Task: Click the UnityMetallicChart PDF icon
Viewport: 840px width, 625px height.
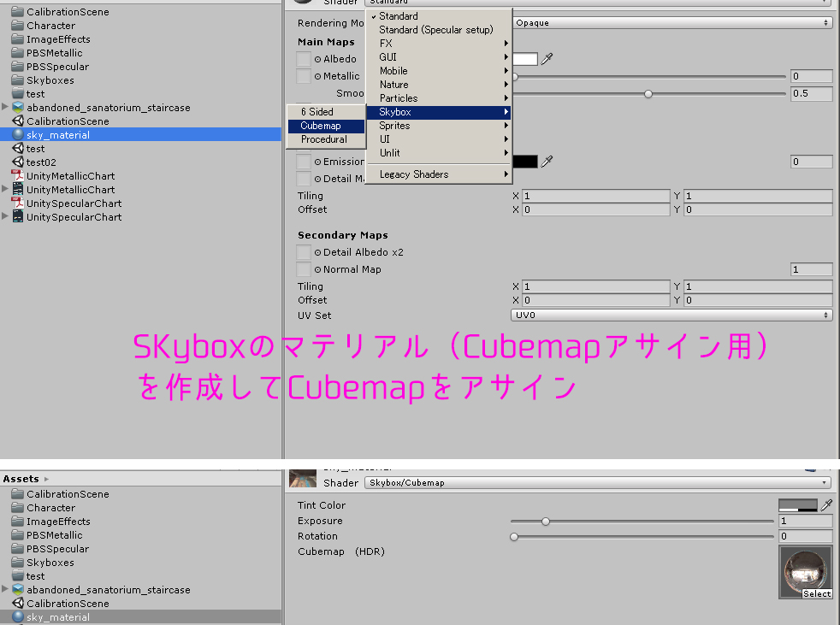Action: [18, 175]
